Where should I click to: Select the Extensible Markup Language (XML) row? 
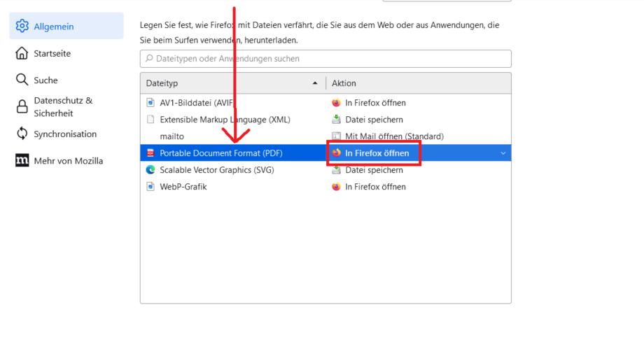[x=325, y=120]
